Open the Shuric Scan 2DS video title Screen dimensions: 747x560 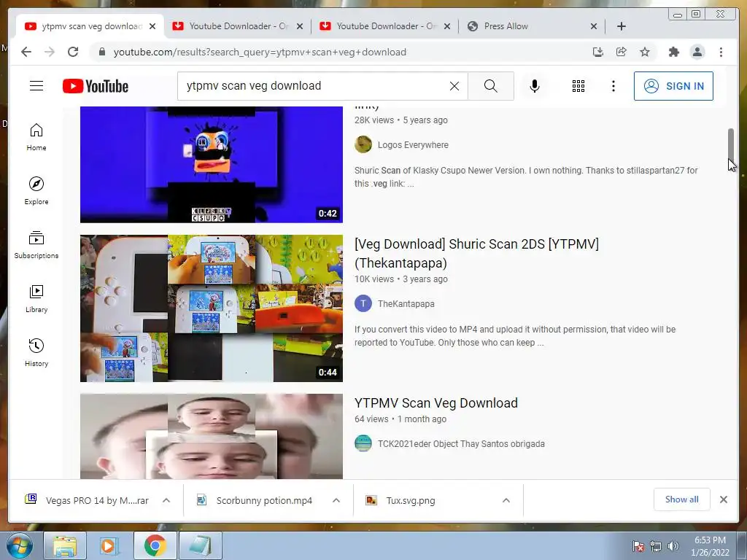pyautogui.click(x=476, y=253)
